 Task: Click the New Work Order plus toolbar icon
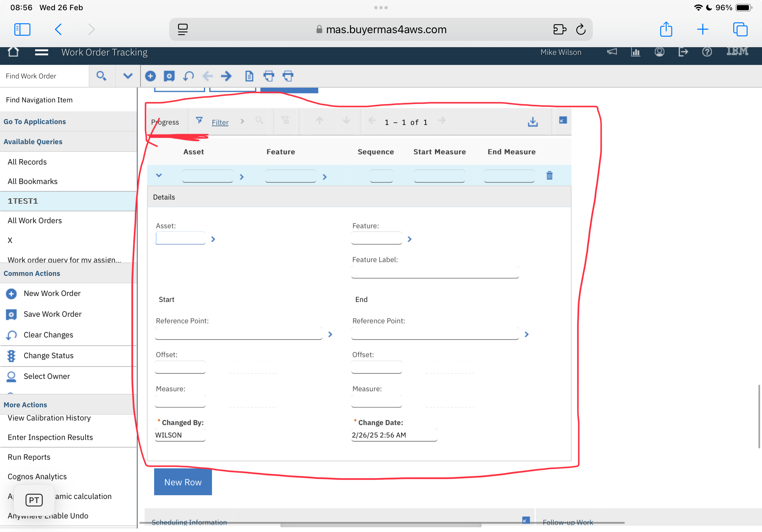(x=150, y=76)
